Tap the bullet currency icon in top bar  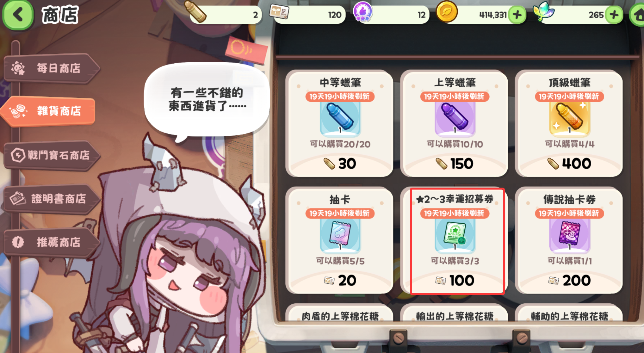coord(195,12)
